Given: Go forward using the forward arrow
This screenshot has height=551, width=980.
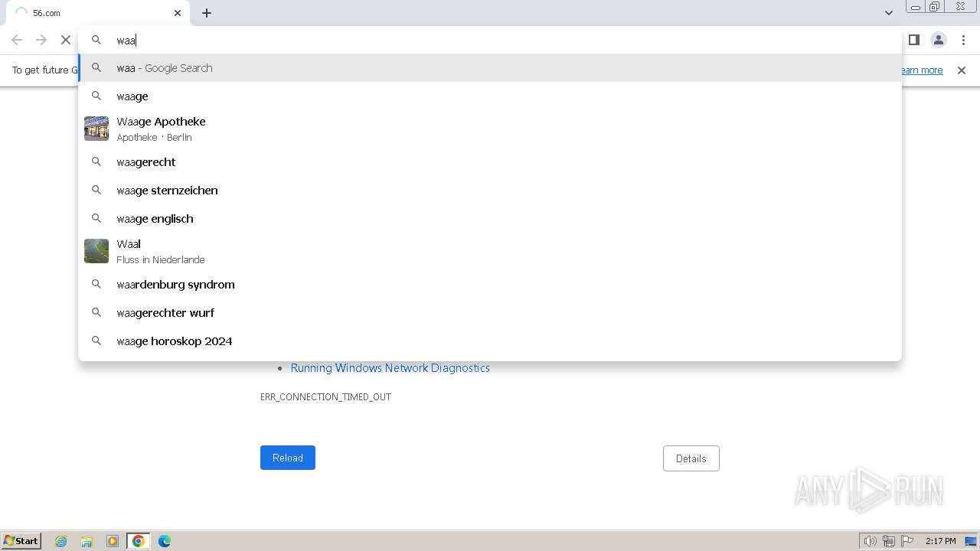Looking at the screenshot, I should [41, 40].
